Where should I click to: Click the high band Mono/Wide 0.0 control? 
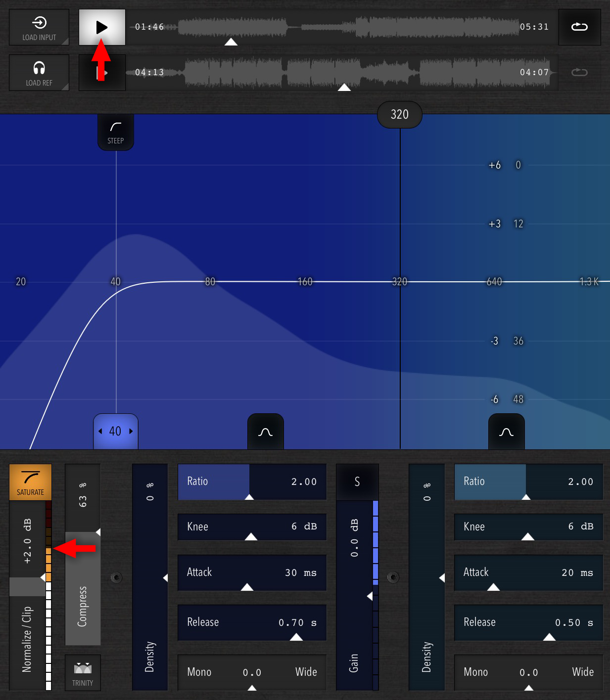pos(529,673)
